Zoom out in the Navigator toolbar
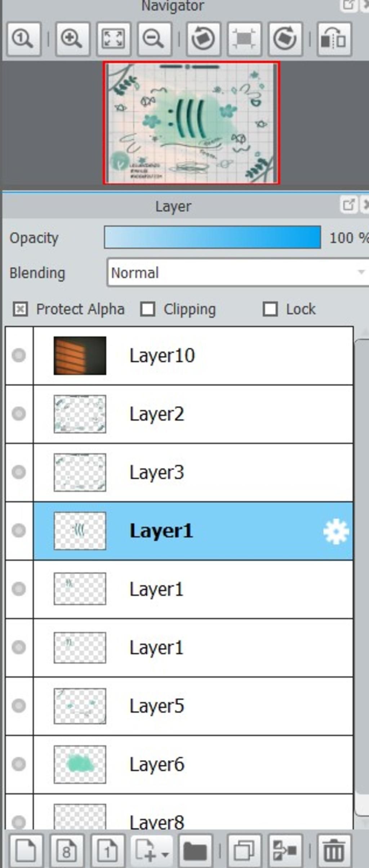The image size is (369, 868). point(154,39)
